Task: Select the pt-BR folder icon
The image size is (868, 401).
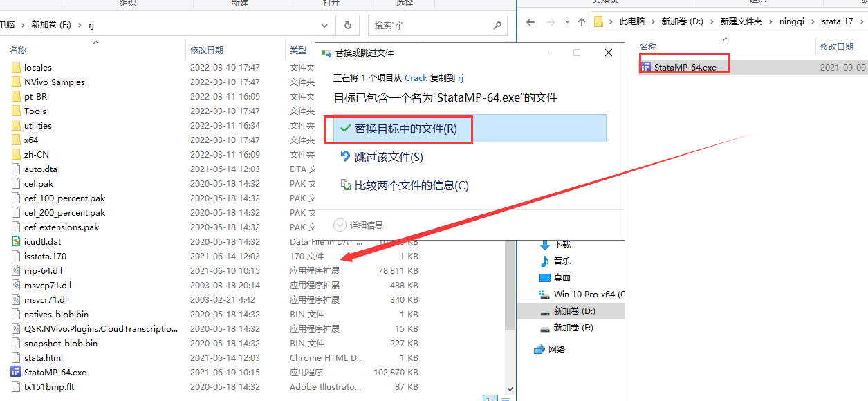Action: (17, 96)
